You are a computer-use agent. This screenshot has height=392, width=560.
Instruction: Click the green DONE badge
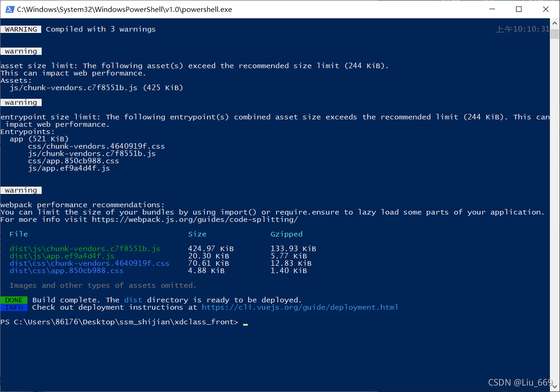tap(14, 300)
